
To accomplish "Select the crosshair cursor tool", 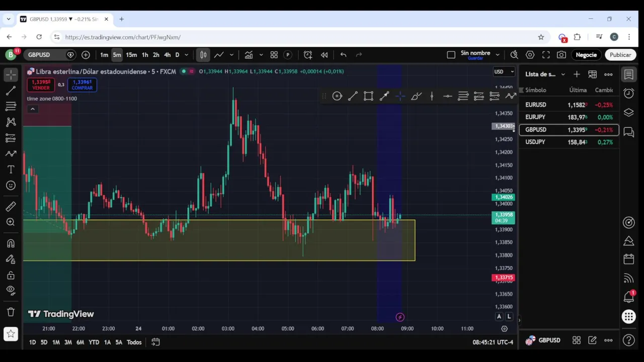I will (x=11, y=74).
